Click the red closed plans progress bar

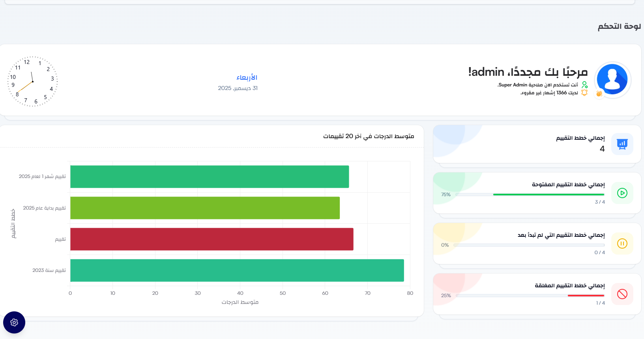[586, 296]
